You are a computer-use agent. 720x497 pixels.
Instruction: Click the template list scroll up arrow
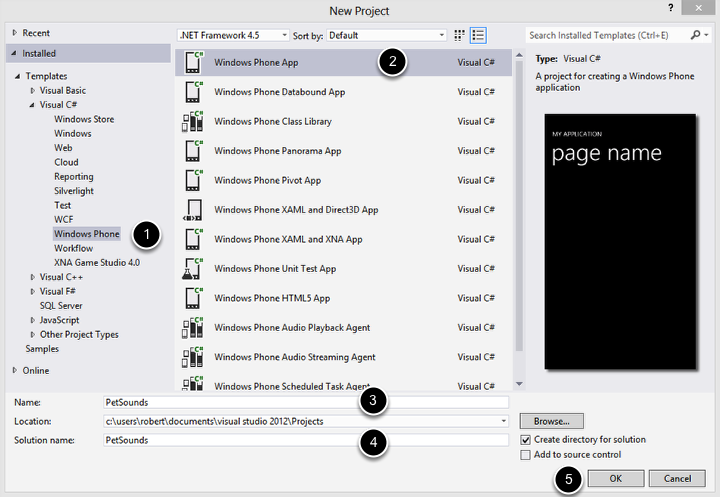[x=519, y=55]
